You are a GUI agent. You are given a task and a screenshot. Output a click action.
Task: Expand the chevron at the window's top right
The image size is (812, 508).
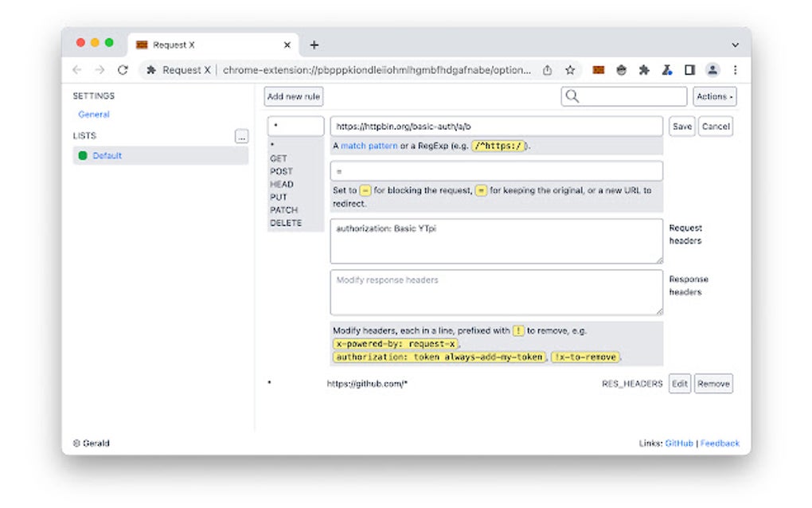pos(735,45)
